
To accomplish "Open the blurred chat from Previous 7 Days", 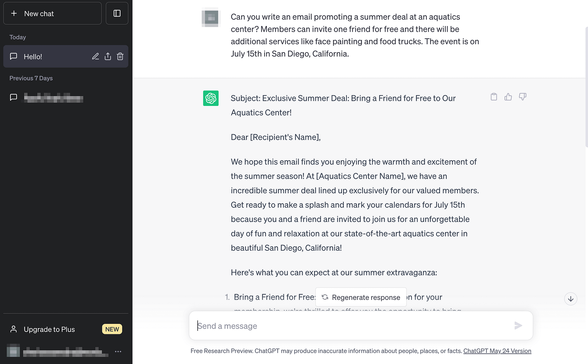I will tap(53, 98).
